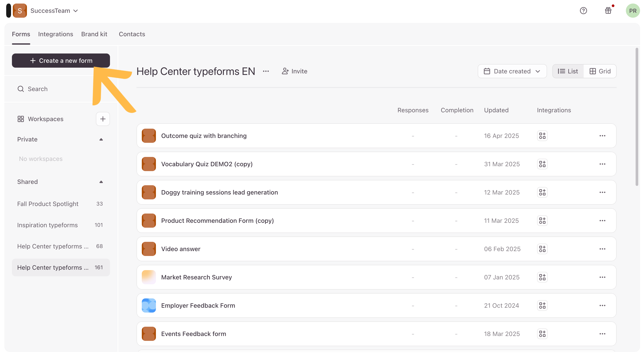
Task: Open Fall Product Spotlight workspace
Action: click(61, 204)
